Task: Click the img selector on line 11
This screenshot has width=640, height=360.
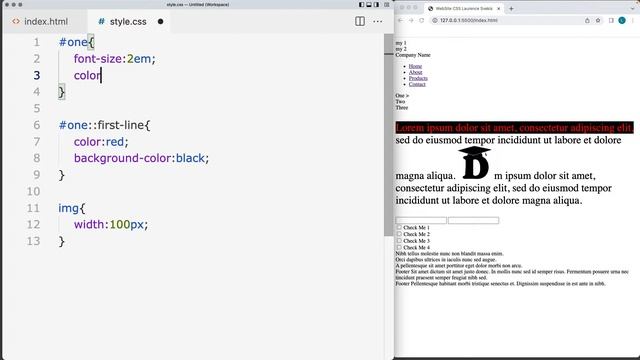Action: (68, 208)
